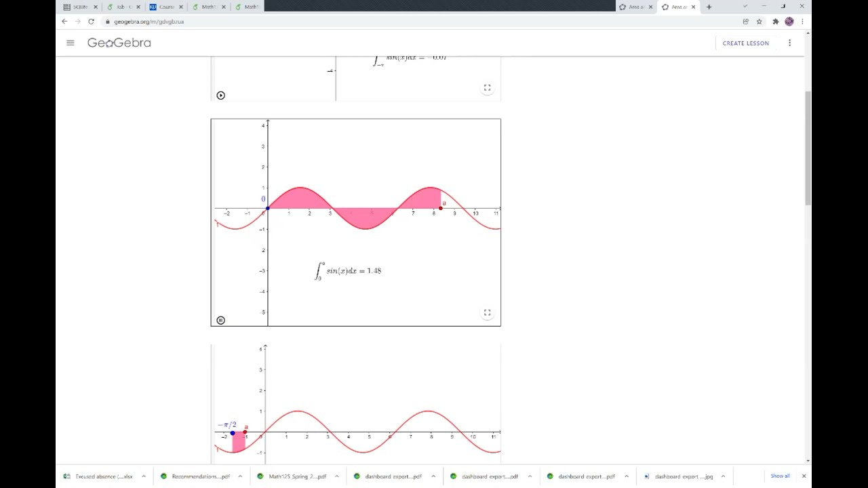Fullscreen the top applet
This screenshot has height=488, width=868.
click(487, 88)
